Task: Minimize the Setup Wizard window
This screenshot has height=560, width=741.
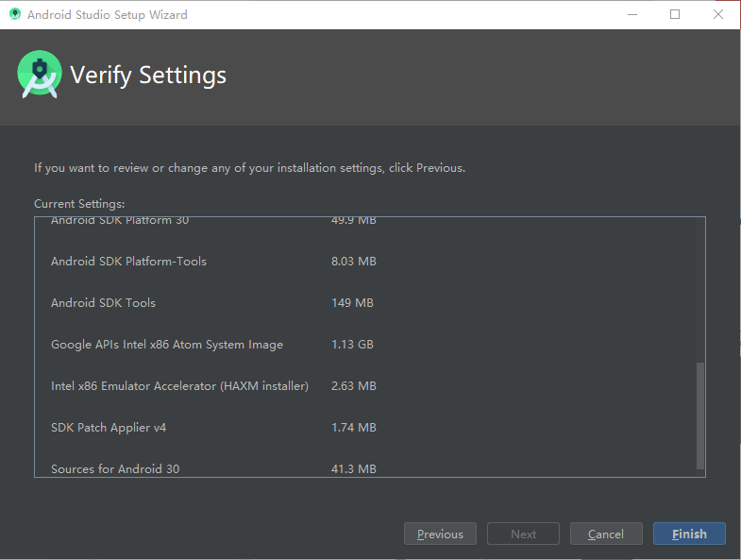Action: point(632,14)
